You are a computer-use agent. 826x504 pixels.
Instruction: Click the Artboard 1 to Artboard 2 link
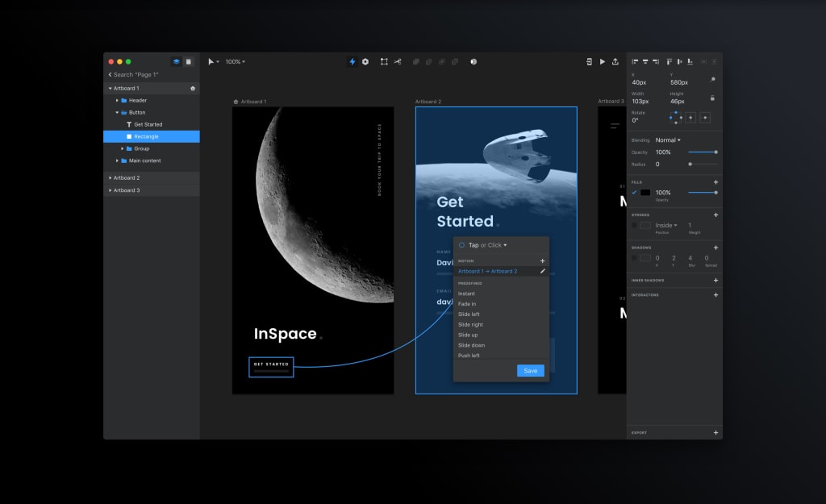486,271
